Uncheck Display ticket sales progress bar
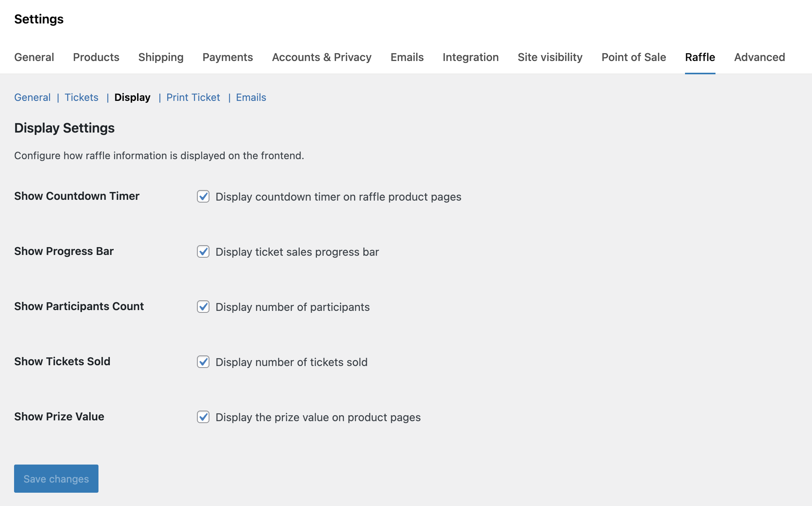Screen dimensions: 812x506 [203, 252]
